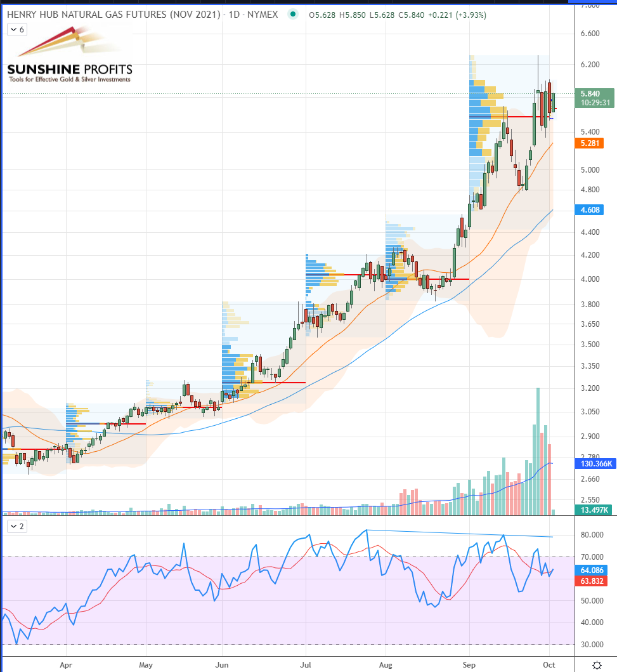
Task: Click the tallest green volume bar
Action: click(x=538, y=451)
